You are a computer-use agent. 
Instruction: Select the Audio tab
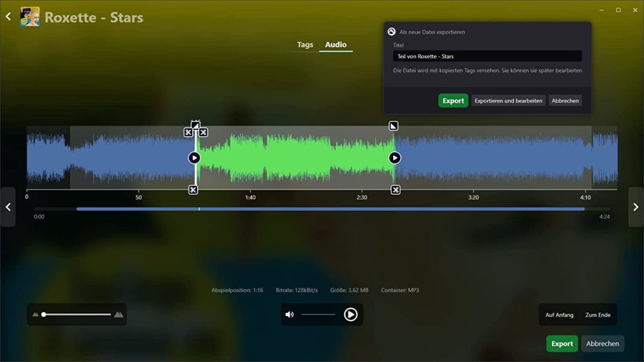[336, 45]
